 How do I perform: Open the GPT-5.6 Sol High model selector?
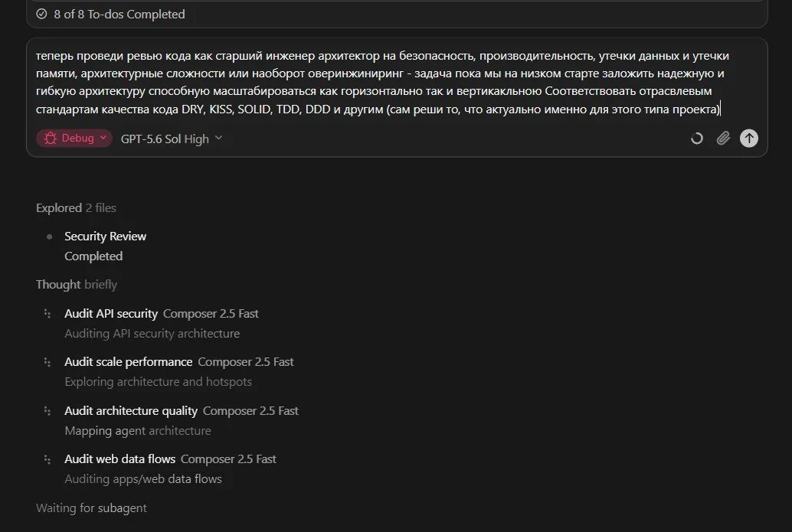click(x=172, y=139)
